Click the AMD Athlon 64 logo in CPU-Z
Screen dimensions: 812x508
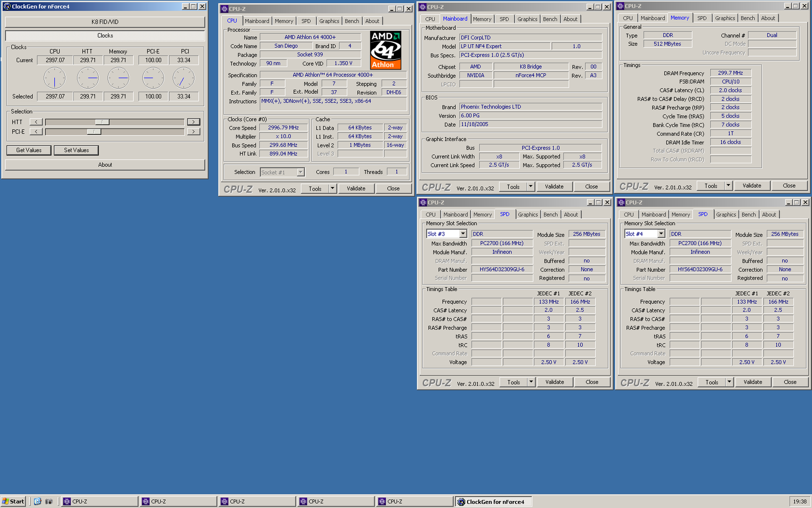point(386,50)
